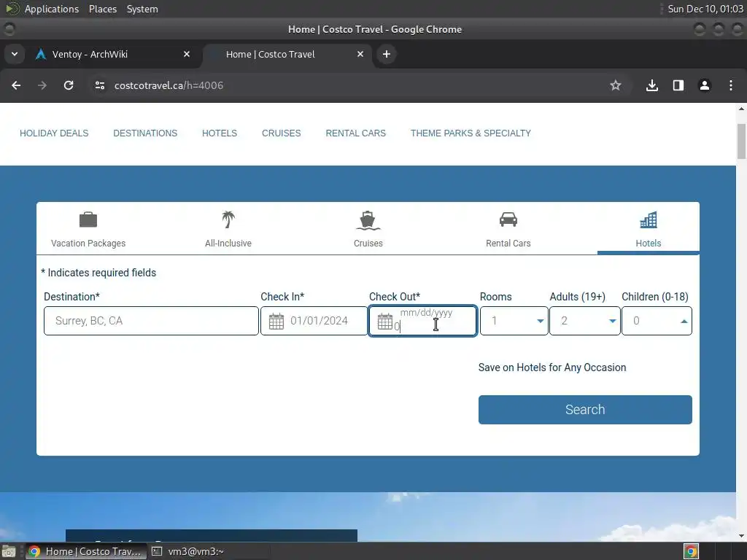The image size is (747, 560).
Task: Click Save on Hotels for Any Occasion text
Action: 552,367
